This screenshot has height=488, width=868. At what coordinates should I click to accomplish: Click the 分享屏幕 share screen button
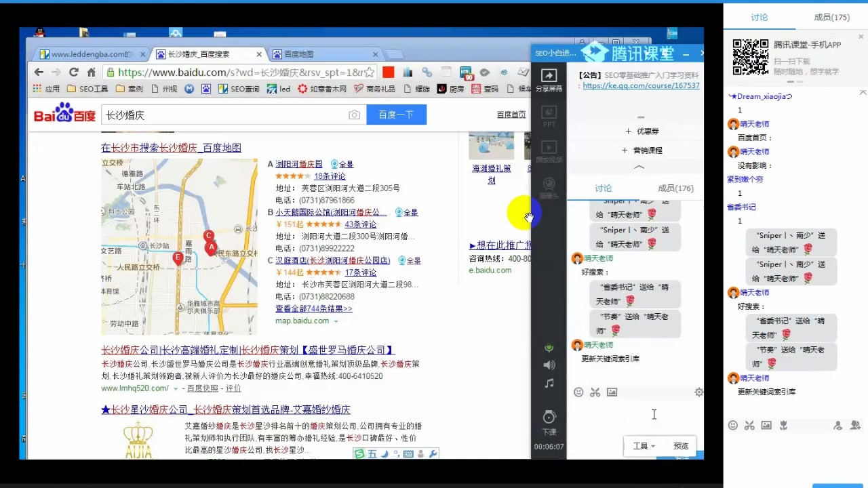(549, 81)
